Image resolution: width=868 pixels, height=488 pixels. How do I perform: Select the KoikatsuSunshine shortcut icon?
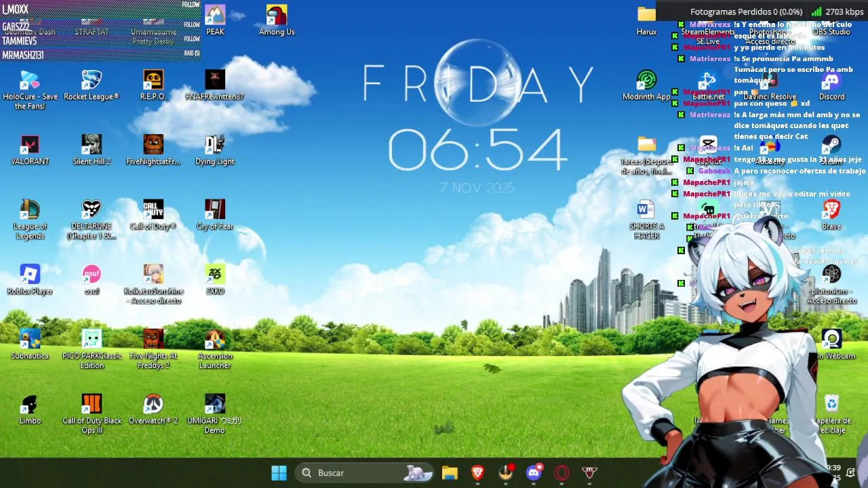pos(153,285)
